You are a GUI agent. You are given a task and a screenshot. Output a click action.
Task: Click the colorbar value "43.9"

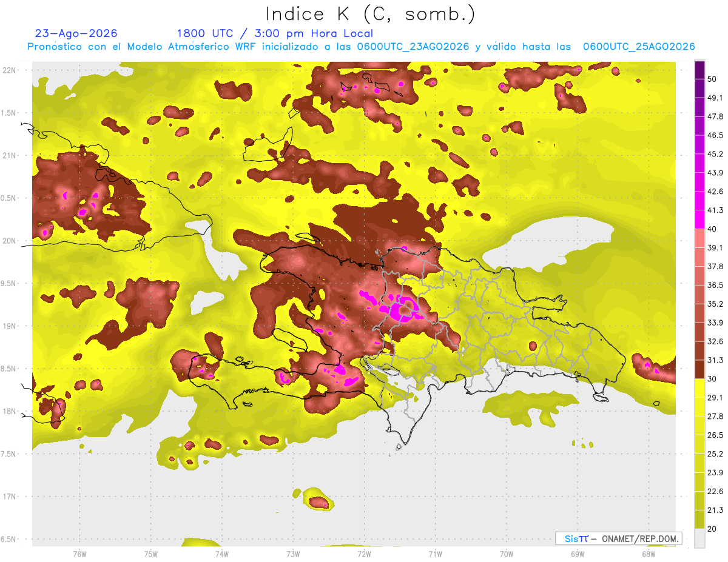pos(715,173)
